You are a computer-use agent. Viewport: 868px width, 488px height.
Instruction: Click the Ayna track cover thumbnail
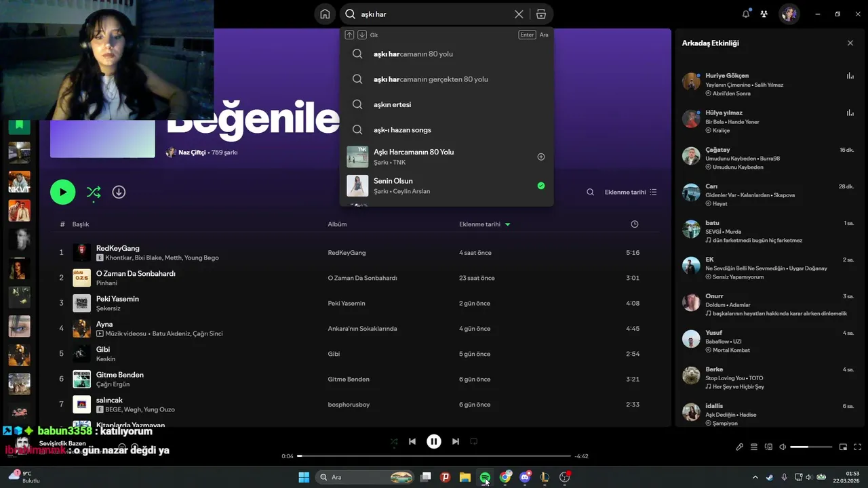point(81,328)
